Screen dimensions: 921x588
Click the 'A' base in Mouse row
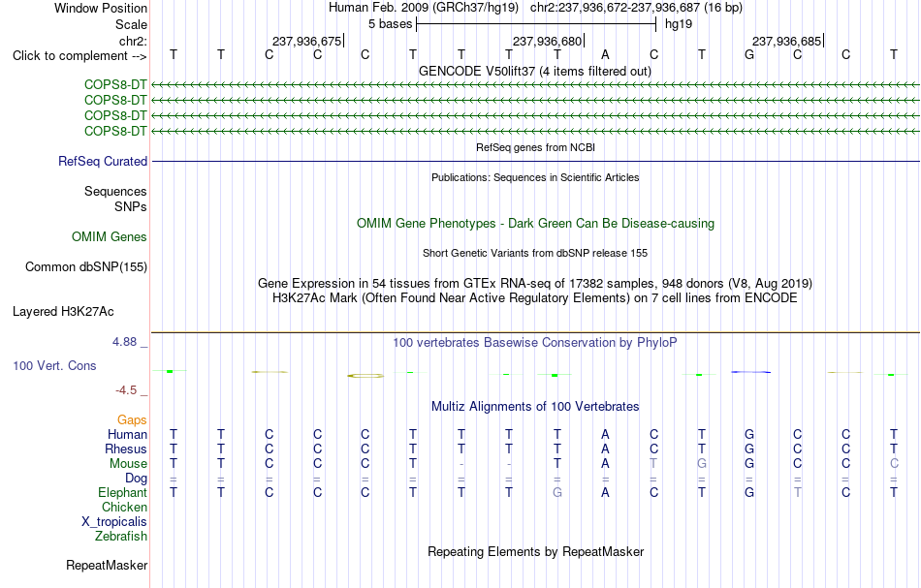click(x=605, y=464)
